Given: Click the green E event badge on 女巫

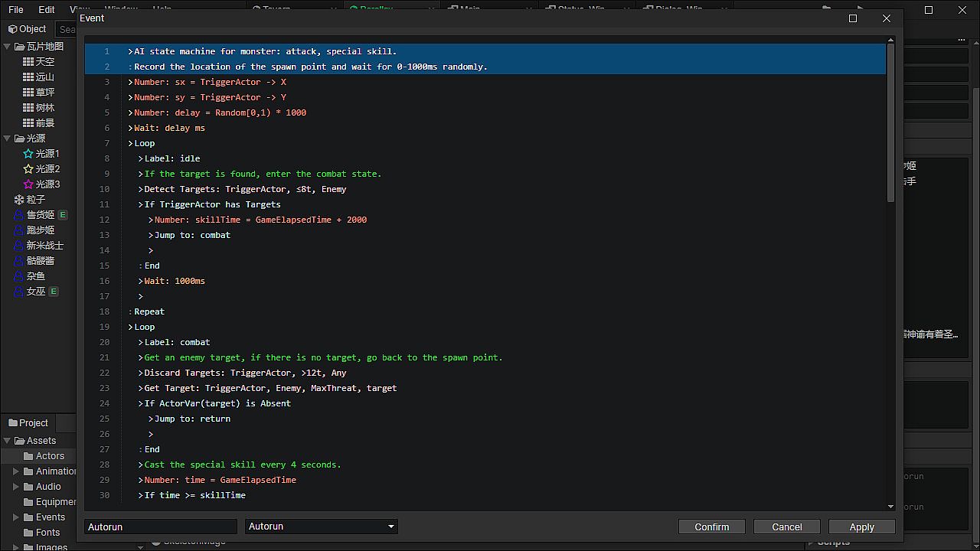Looking at the screenshot, I should (54, 292).
